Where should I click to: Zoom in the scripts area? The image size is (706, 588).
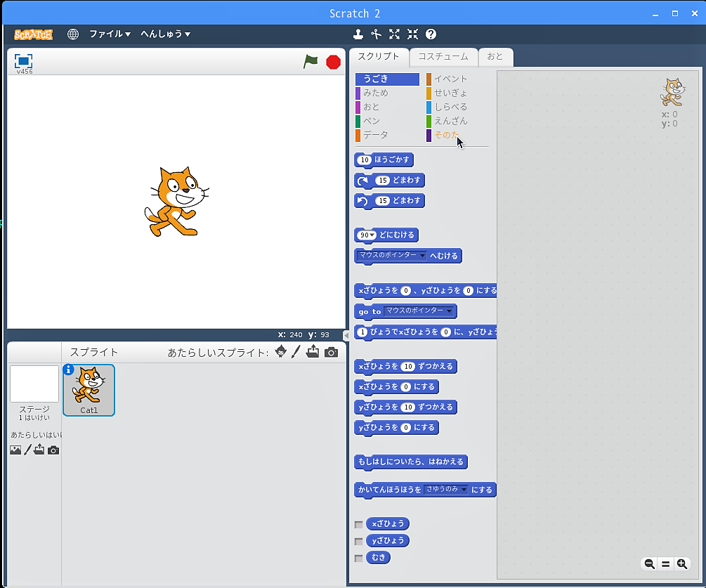681,563
